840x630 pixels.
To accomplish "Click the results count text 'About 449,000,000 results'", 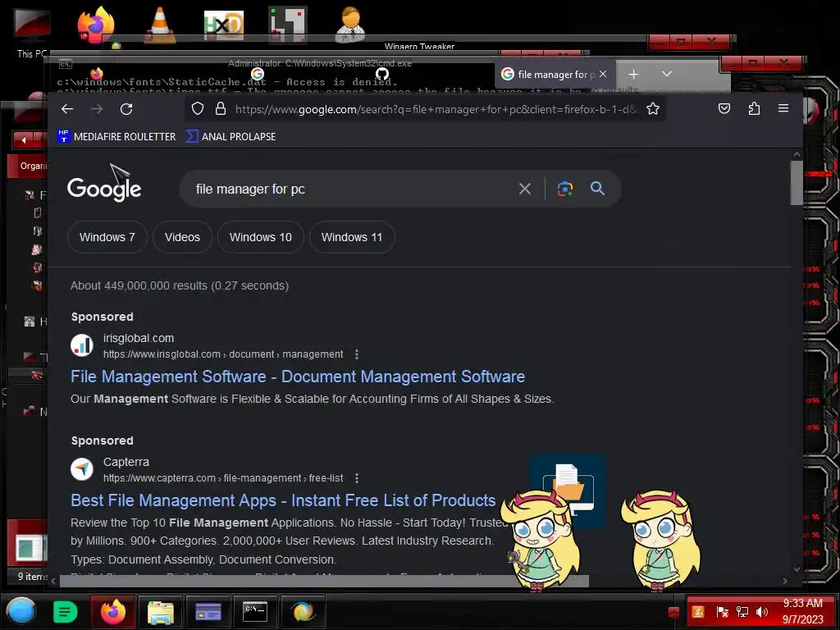I will 180,285.
